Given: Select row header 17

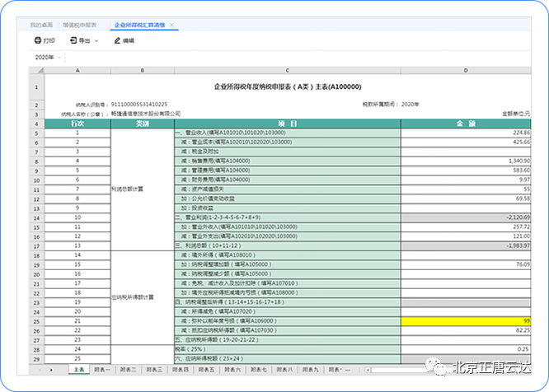Looking at the screenshot, I should [36, 246].
